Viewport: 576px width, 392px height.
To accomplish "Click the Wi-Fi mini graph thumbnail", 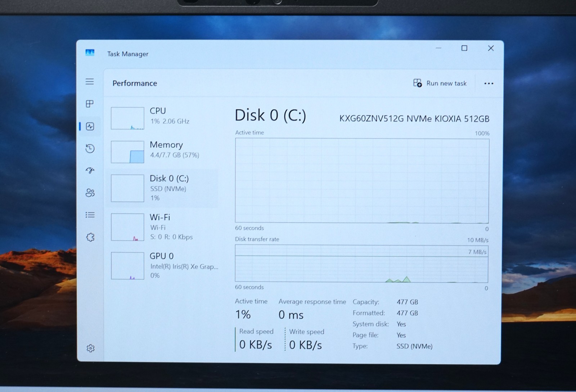I will 127,227.
